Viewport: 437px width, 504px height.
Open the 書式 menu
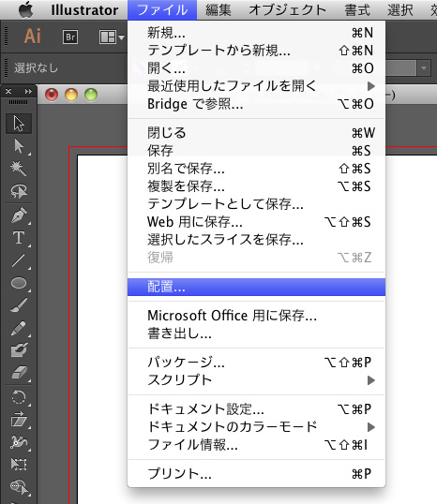[357, 10]
